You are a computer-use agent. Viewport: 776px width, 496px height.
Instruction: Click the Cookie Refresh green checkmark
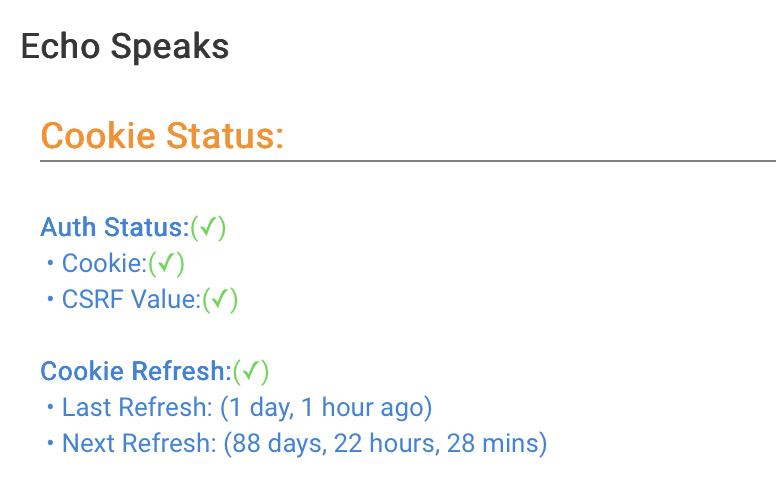point(251,371)
